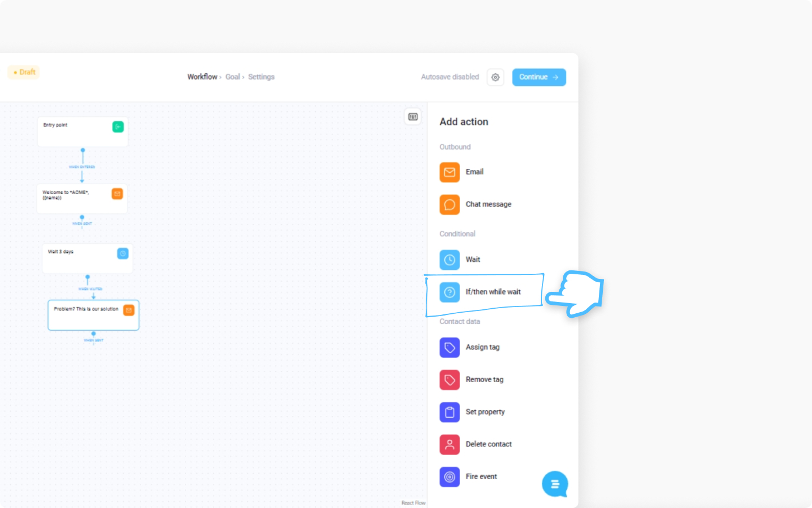Select the Email action label
Screen dimensions: 812x508
pos(474,172)
